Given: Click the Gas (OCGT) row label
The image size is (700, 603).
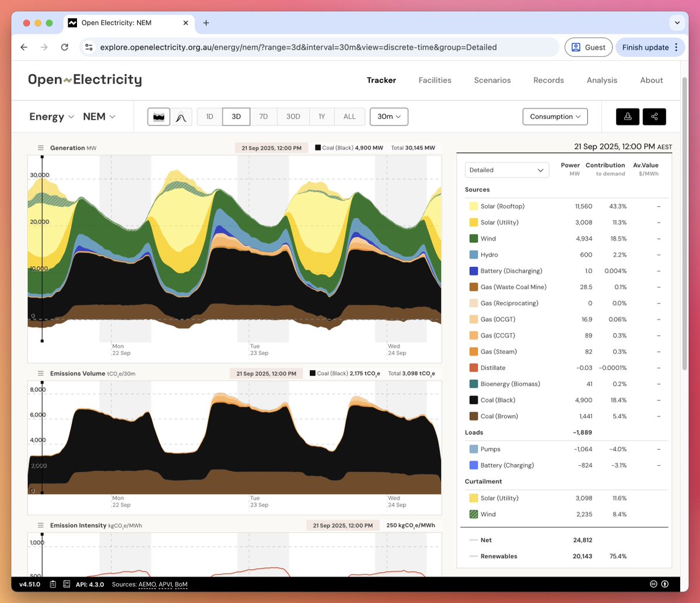Looking at the screenshot, I should point(498,319).
